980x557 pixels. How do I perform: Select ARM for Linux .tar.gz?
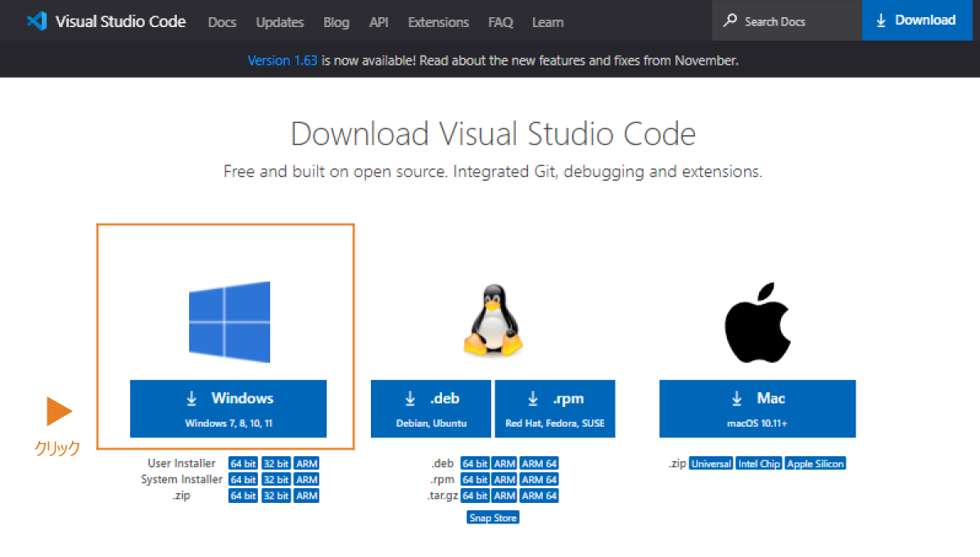click(504, 496)
